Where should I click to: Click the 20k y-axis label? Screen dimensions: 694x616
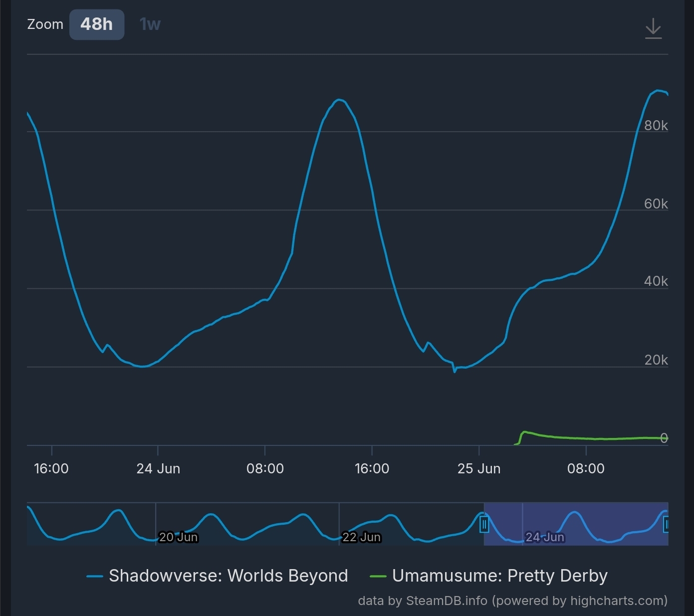(656, 360)
